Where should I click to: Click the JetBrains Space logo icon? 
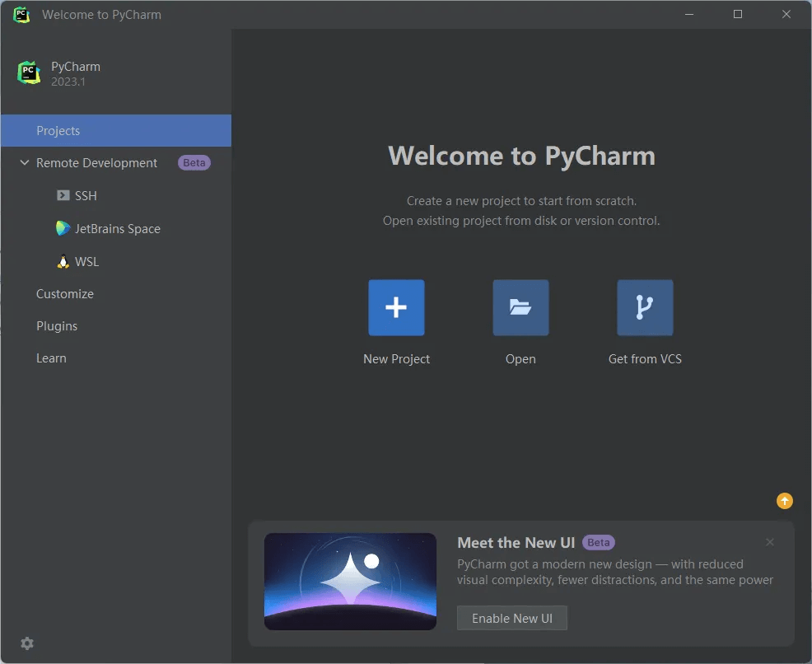[x=63, y=228]
